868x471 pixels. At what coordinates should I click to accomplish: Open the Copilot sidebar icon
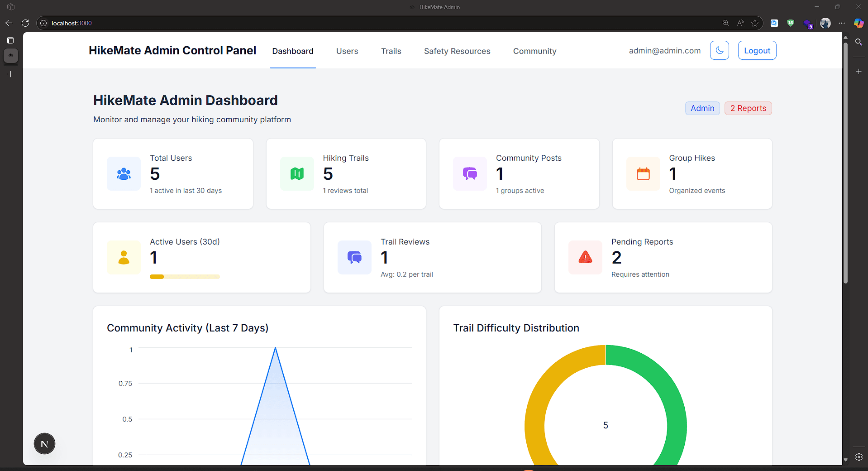point(858,23)
